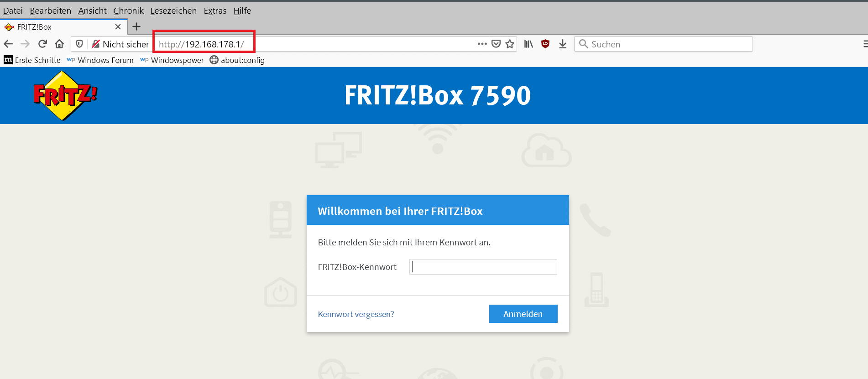Close the FRITZ!Box tab
Viewport: 868px width, 379px height.
pos(118,27)
